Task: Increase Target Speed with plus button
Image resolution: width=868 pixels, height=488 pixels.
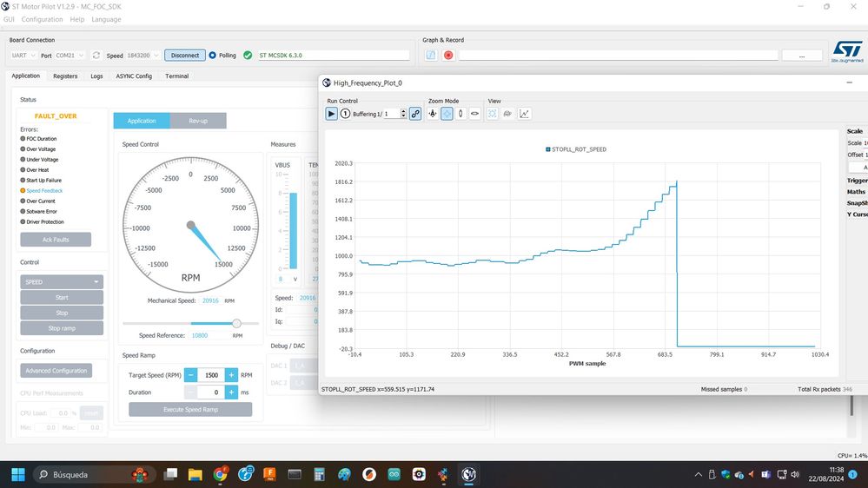Action: click(x=231, y=374)
